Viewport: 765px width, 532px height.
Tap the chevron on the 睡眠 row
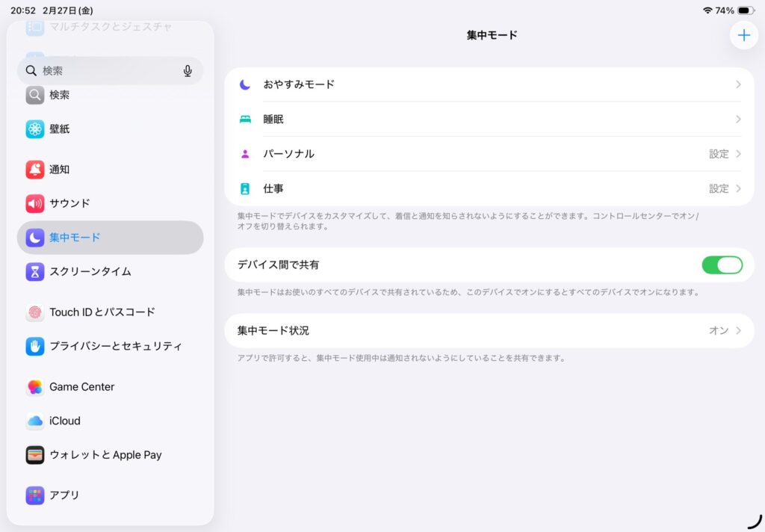[x=738, y=120]
